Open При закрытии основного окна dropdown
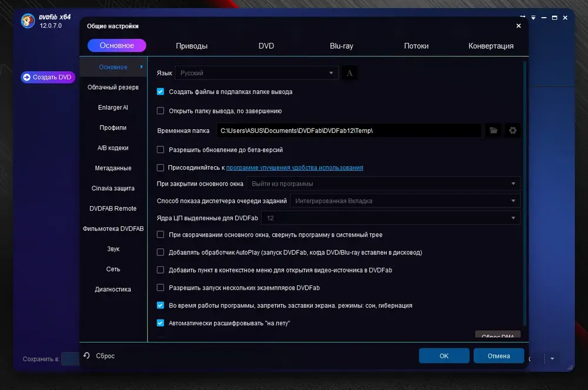 pos(383,184)
